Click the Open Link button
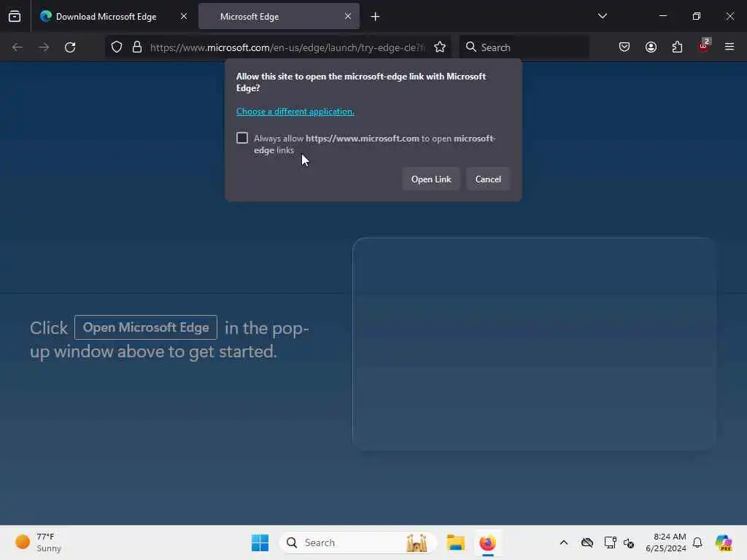747x560 pixels. [430, 179]
